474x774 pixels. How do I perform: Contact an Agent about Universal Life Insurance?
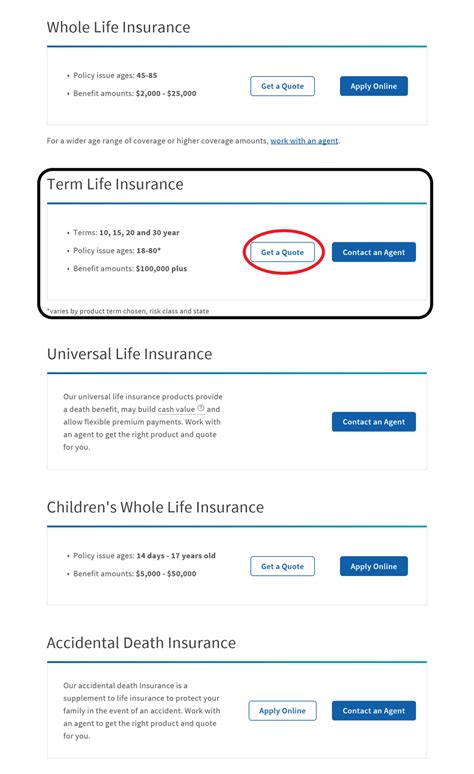coord(374,422)
